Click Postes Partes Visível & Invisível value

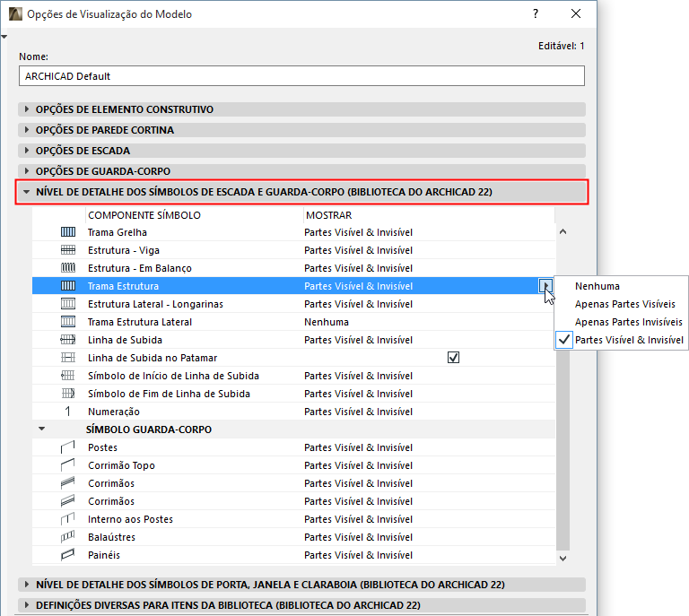(358, 447)
